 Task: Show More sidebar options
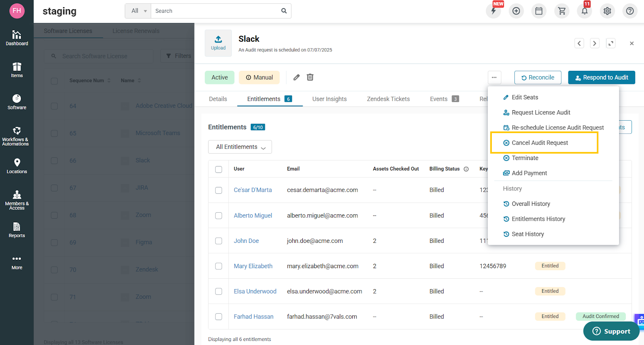click(x=17, y=263)
